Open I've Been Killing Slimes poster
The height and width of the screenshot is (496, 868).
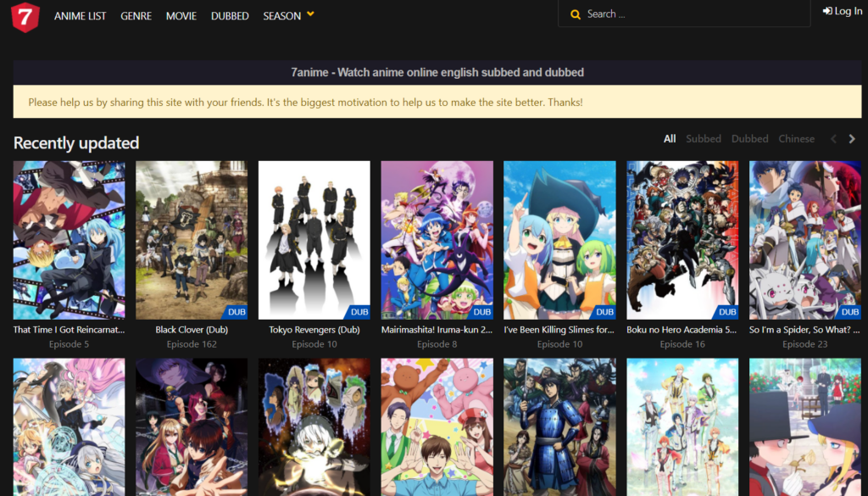click(x=559, y=240)
